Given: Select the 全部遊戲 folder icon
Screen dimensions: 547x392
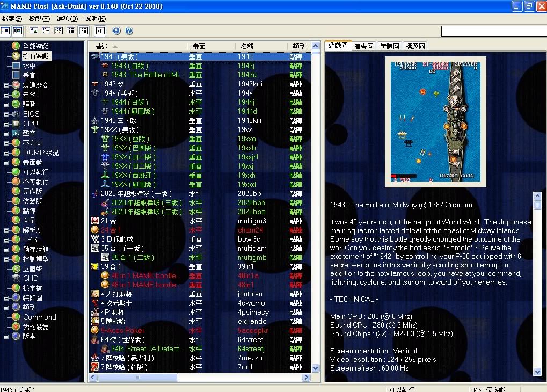Looking at the screenshot, I should coord(16,46).
